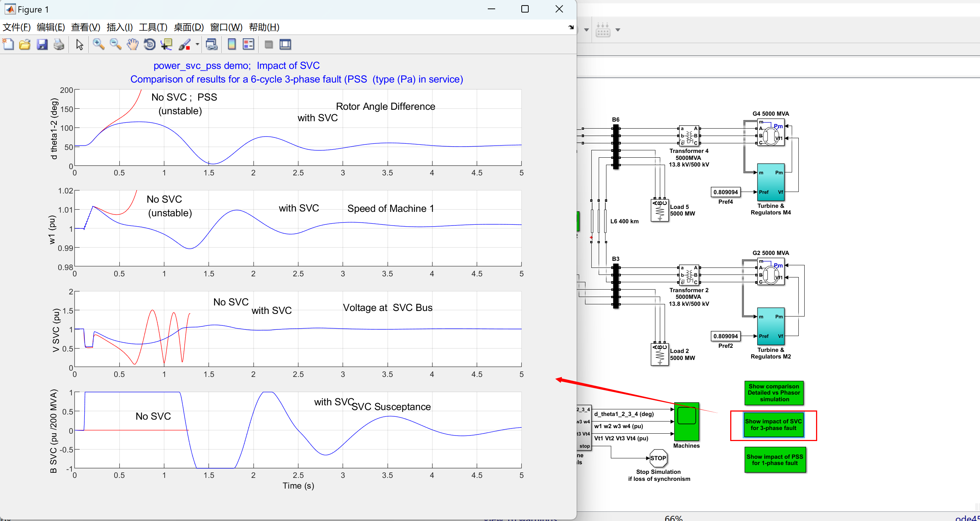Click the 'Vt1 Vt2 Vt3 Vt4 (pu)' signal label

pyautogui.click(x=621, y=438)
